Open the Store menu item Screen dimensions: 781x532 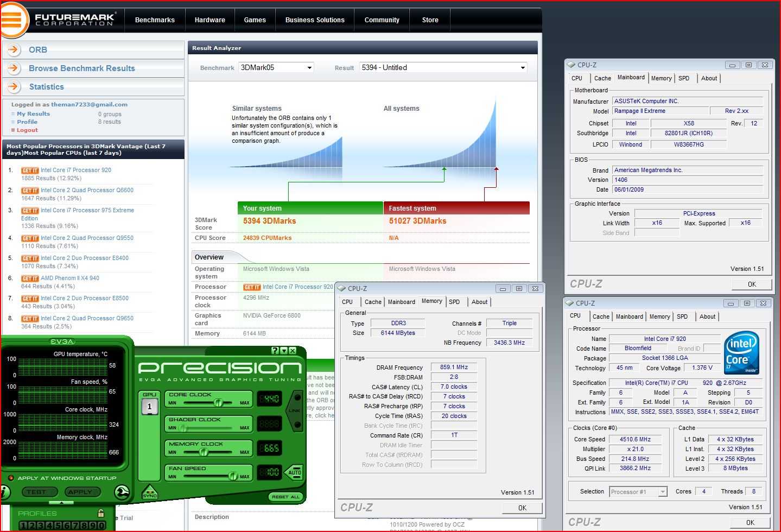pos(430,20)
